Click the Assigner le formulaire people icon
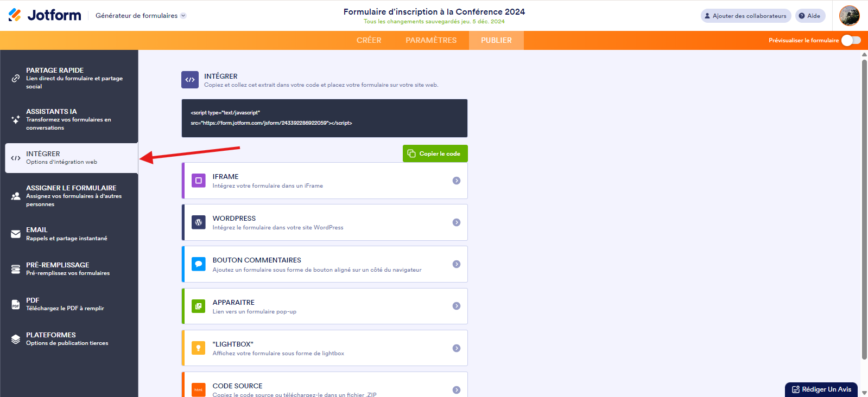The image size is (868, 397). point(16,196)
